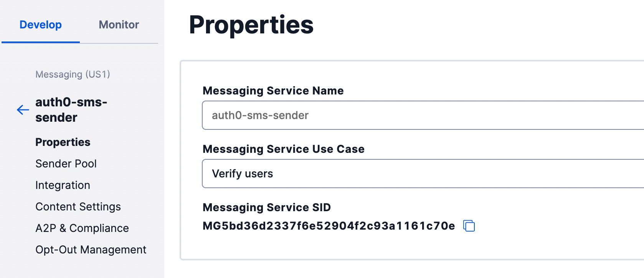
Task: Click the Messaging (US1) breadcrumb label
Action: (73, 74)
